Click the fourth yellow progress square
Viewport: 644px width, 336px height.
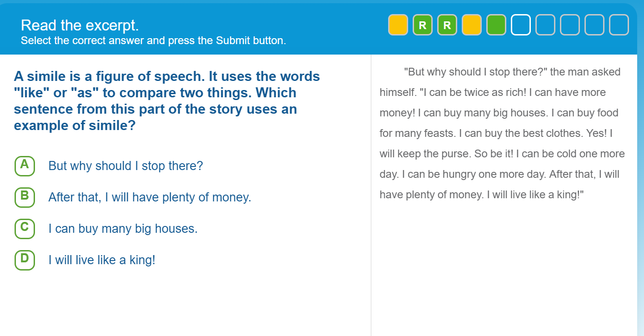[471, 25]
